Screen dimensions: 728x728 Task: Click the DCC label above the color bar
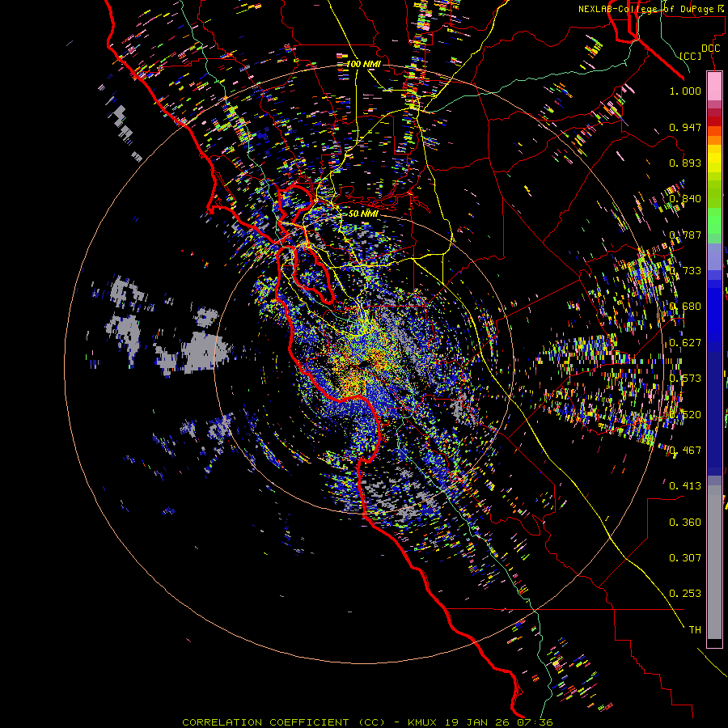710,49
